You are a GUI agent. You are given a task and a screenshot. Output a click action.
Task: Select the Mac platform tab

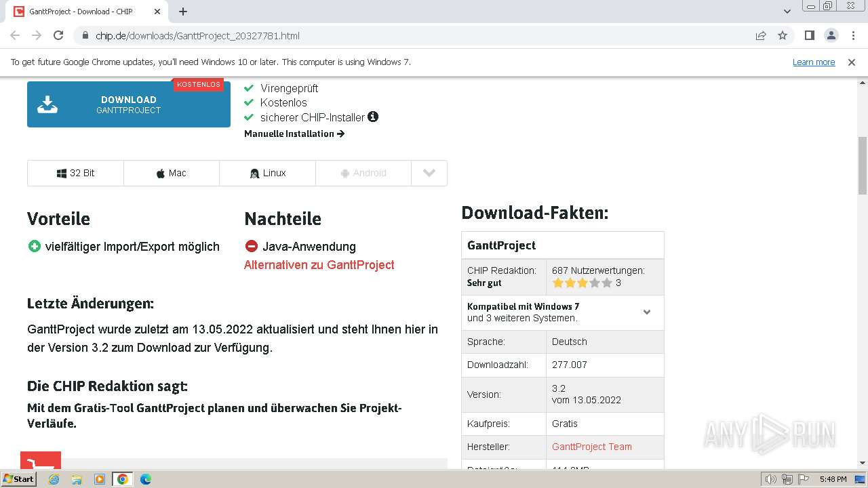172,173
